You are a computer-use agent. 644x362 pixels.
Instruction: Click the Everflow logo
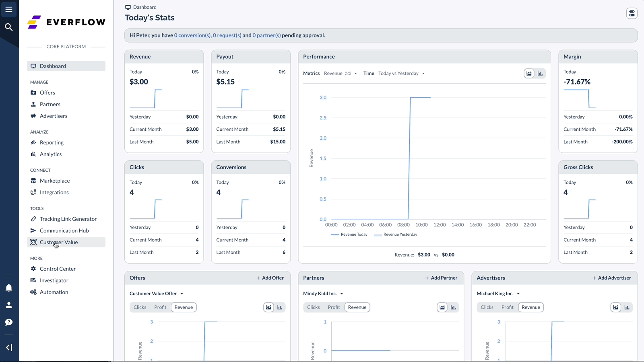coord(66,22)
